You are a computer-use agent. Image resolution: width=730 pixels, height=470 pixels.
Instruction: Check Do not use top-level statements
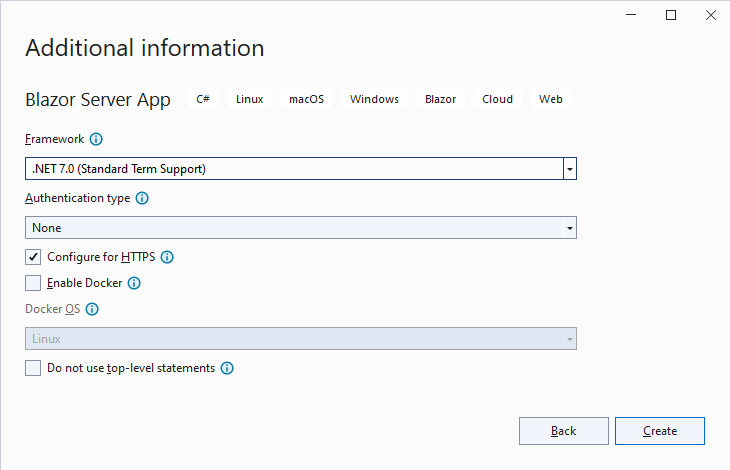point(33,368)
